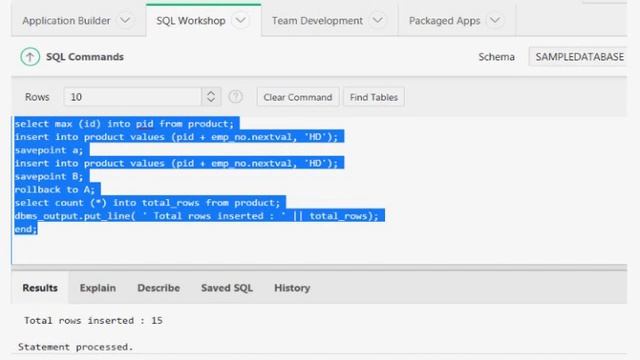Image resolution: width=640 pixels, height=360 pixels.
Task: Click the Rows value field showing 10
Action: pyautogui.click(x=132, y=97)
